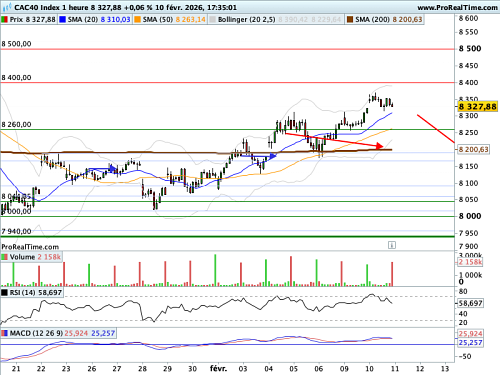Click the date 21 on the time axis
This screenshot has width=500, height=375.
click(16, 369)
